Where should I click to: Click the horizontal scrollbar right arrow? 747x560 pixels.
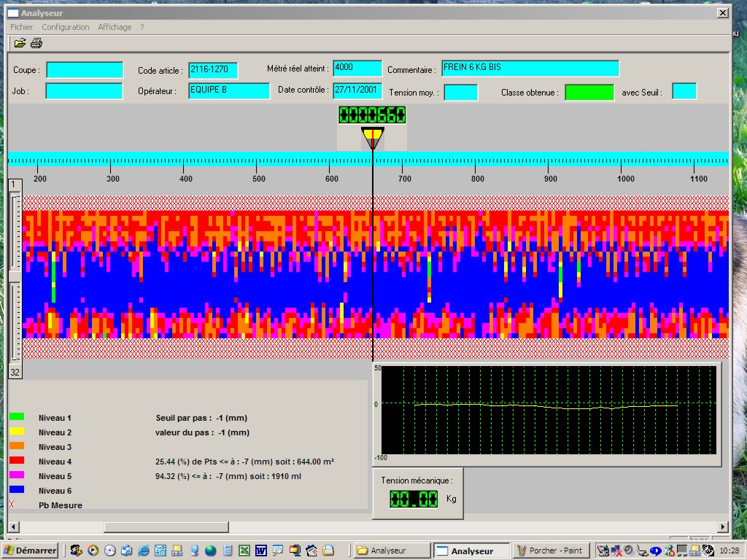coord(723,526)
